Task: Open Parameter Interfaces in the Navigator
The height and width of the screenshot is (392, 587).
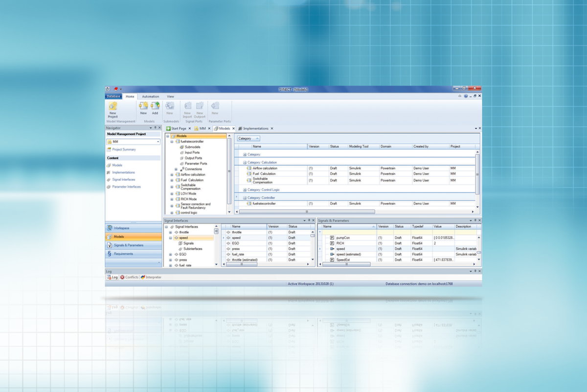Action: [x=127, y=187]
